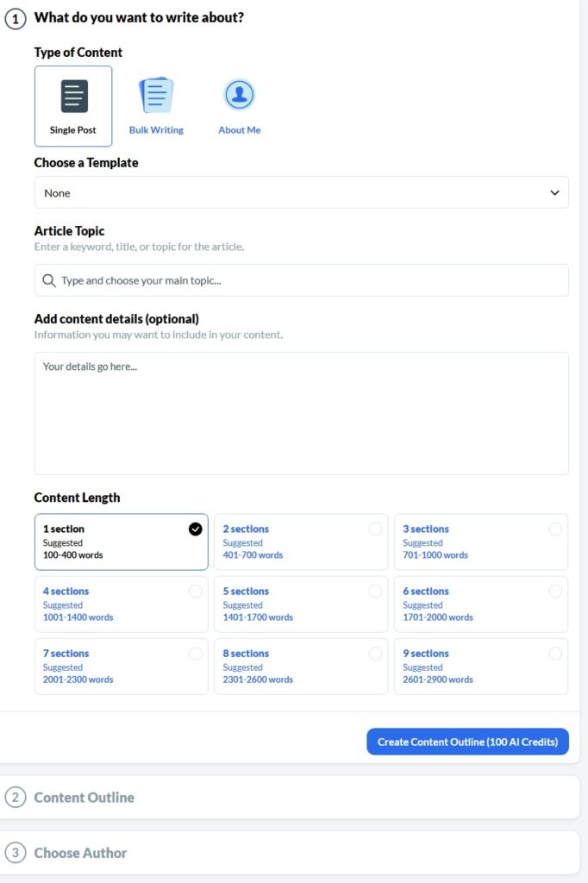Select the 4 sections length card
Image resolution: width=588 pixels, height=883 pixels.
click(x=121, y=604)
